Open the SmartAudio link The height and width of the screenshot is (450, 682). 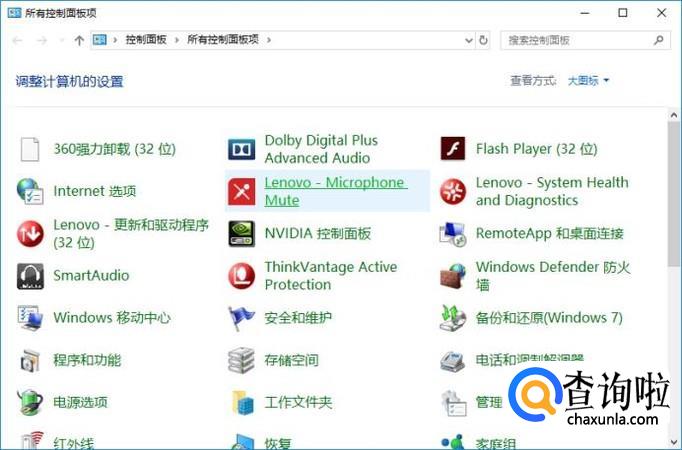pyautogui.click(x=91, y=275)
